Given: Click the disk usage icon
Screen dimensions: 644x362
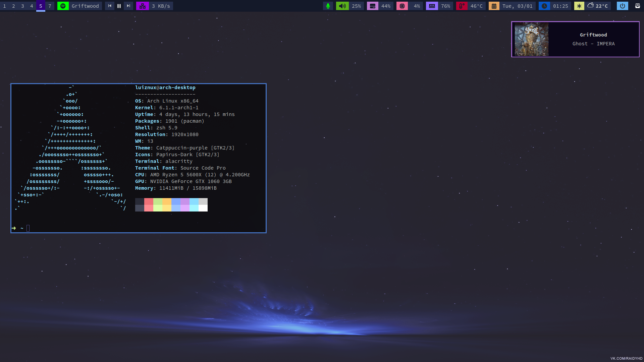Looking at the screenshot, I should pos(373,6).
